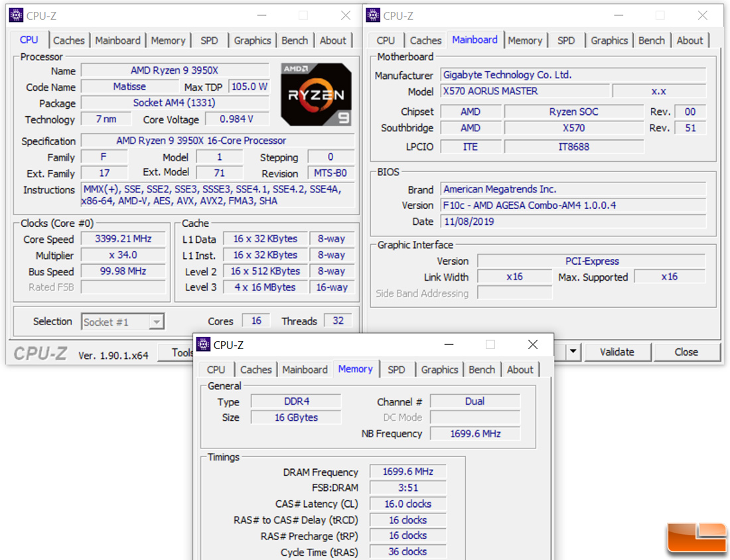This screenshot has width=730, height=560.
Task: Select Graphics tab in the Mainboard window
Action: point(609,40)
